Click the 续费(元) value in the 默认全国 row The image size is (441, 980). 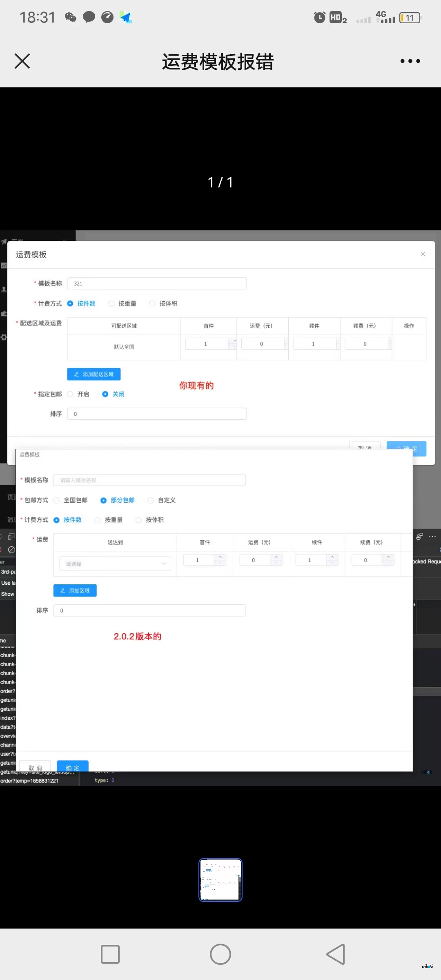(x=366, y=344)
